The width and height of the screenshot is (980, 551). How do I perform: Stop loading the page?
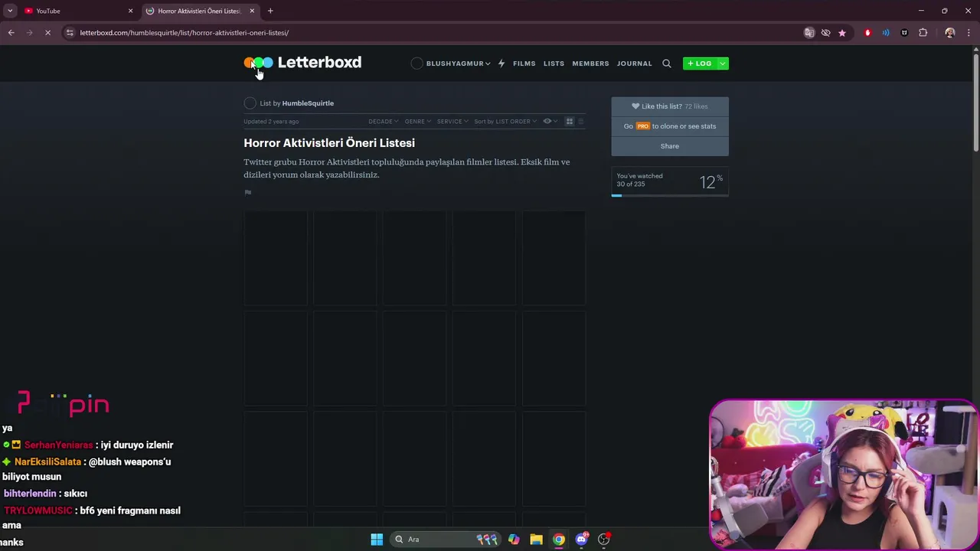point(47,33)
